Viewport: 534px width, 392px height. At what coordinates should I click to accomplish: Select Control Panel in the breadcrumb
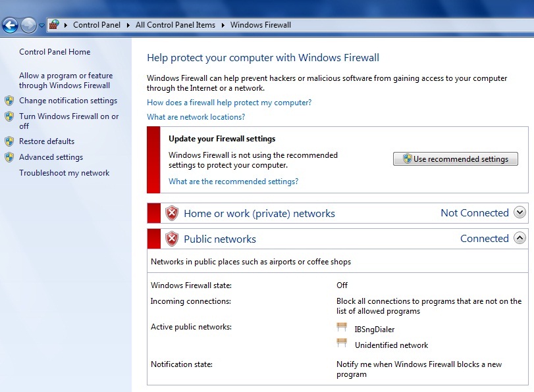pos(97,25)
